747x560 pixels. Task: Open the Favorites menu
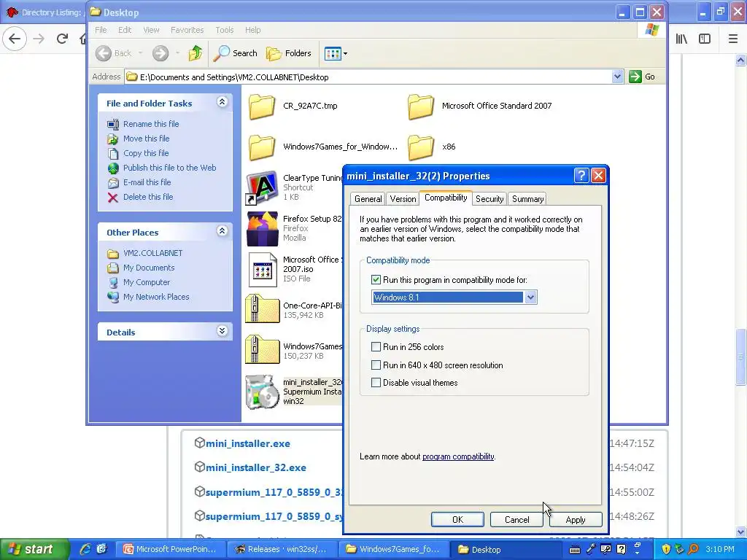[187, 30]
